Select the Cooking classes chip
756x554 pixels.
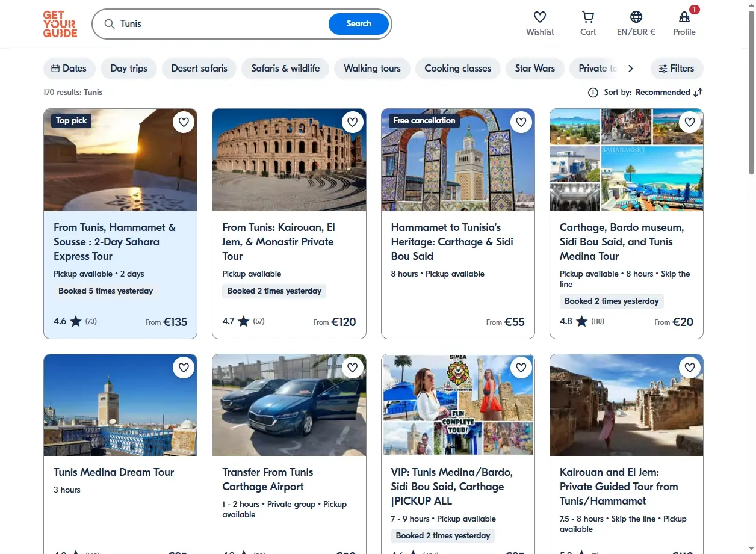click(x=458, y=69)
